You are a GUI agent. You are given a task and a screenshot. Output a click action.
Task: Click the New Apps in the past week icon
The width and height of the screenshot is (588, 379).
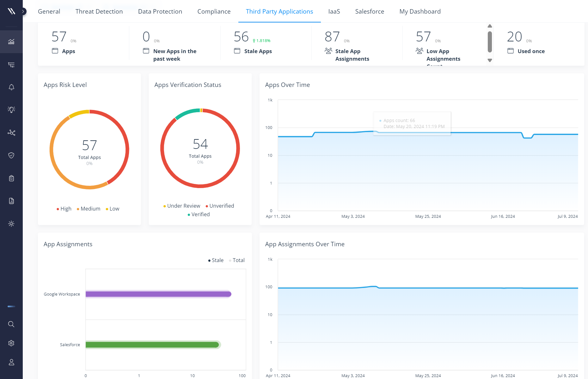point(146,51)
